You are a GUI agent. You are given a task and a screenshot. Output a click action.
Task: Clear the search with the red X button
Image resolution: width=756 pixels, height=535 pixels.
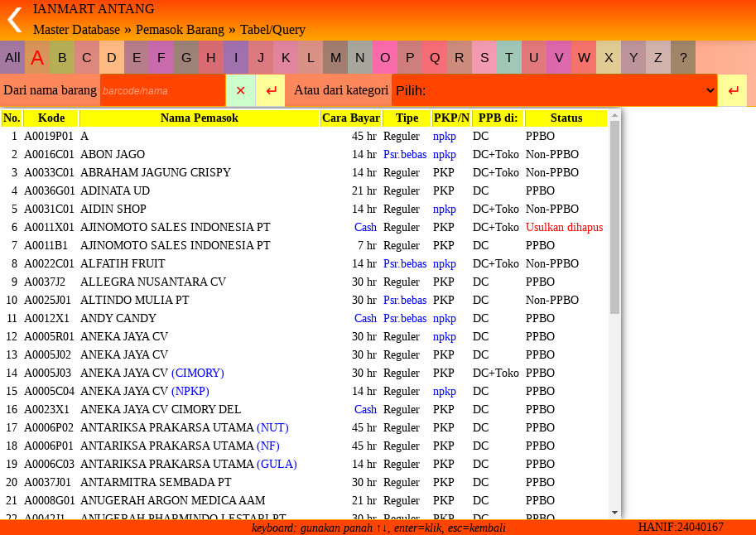tap(240, 90)
